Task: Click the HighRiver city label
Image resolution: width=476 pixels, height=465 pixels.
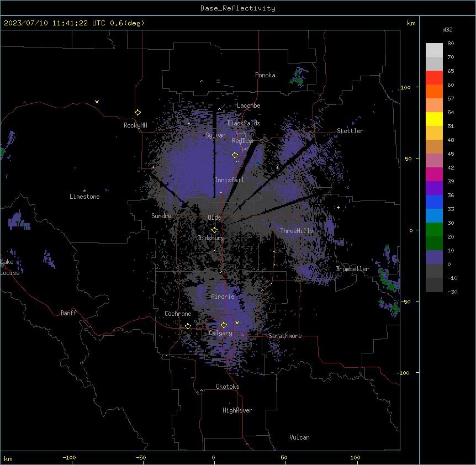Action: click(237, 410)
